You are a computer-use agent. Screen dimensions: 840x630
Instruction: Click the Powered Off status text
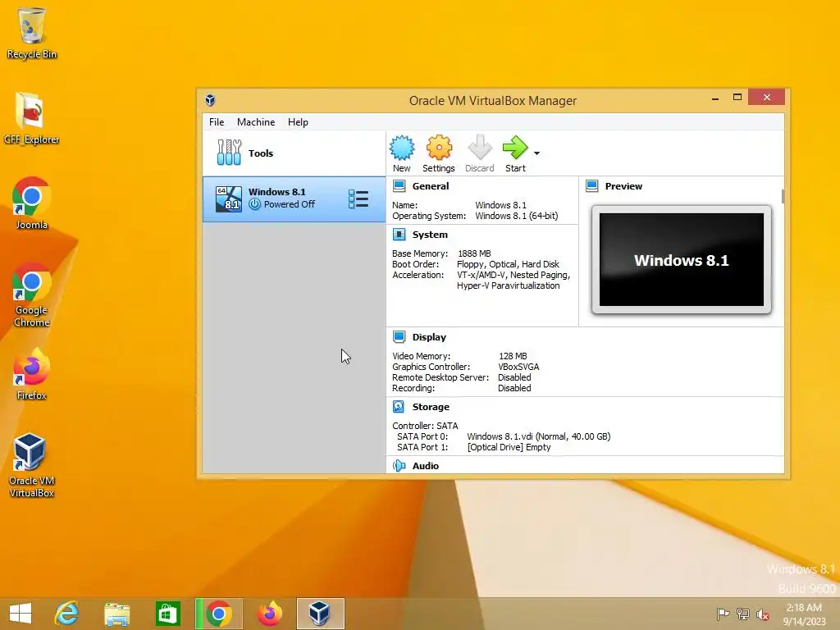tap(290, 204)
